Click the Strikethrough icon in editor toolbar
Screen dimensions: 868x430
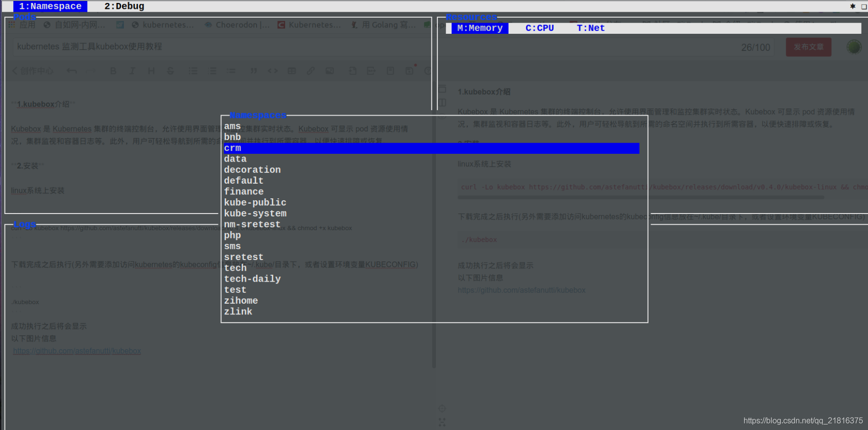[x=170, y=71]
